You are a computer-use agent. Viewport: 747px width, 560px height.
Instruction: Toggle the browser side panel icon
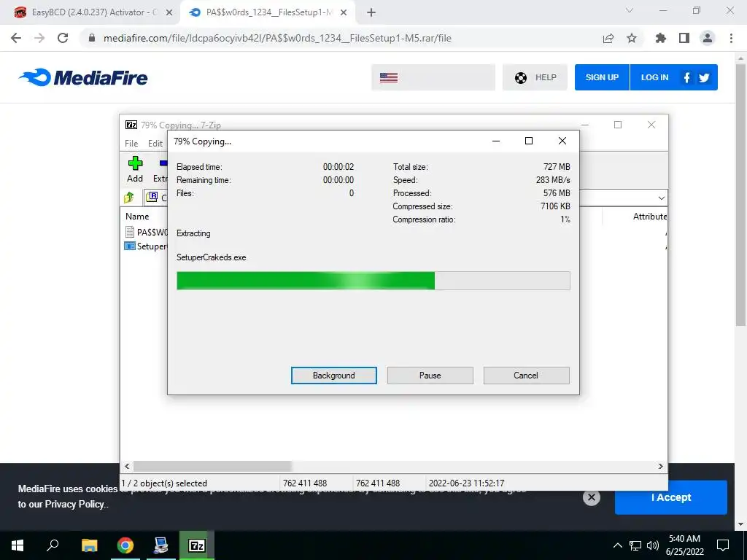684,38
